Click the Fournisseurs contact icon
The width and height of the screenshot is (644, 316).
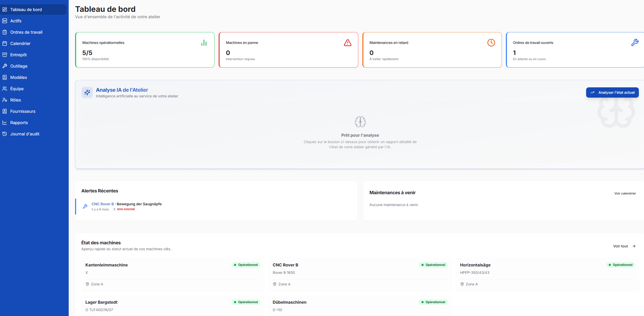5,111
